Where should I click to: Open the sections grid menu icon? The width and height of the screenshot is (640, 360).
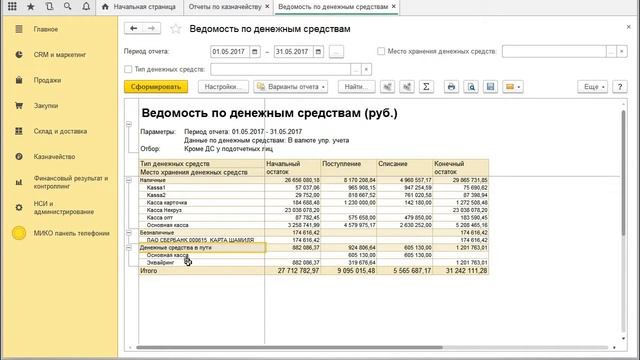point(12,7)
